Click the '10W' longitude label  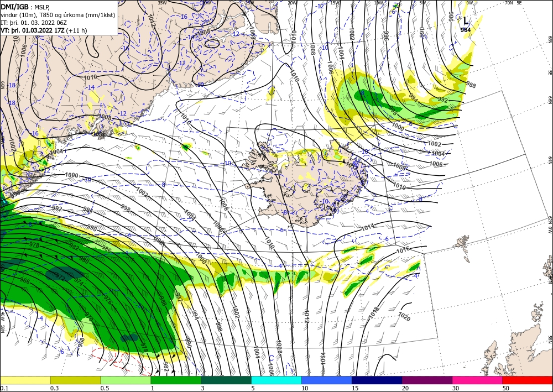coord(378,3)
